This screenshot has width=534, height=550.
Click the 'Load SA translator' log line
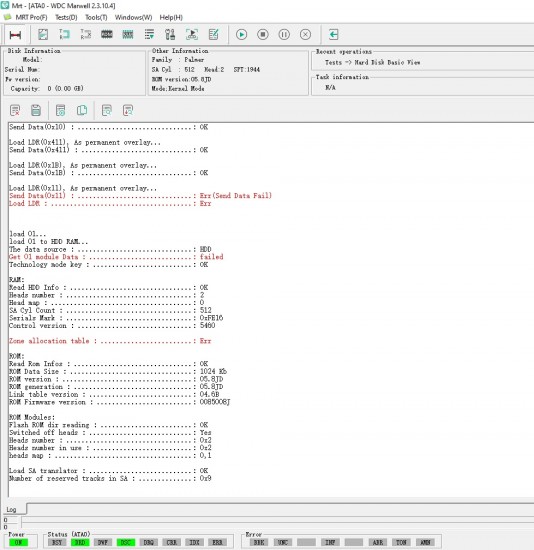109,471
